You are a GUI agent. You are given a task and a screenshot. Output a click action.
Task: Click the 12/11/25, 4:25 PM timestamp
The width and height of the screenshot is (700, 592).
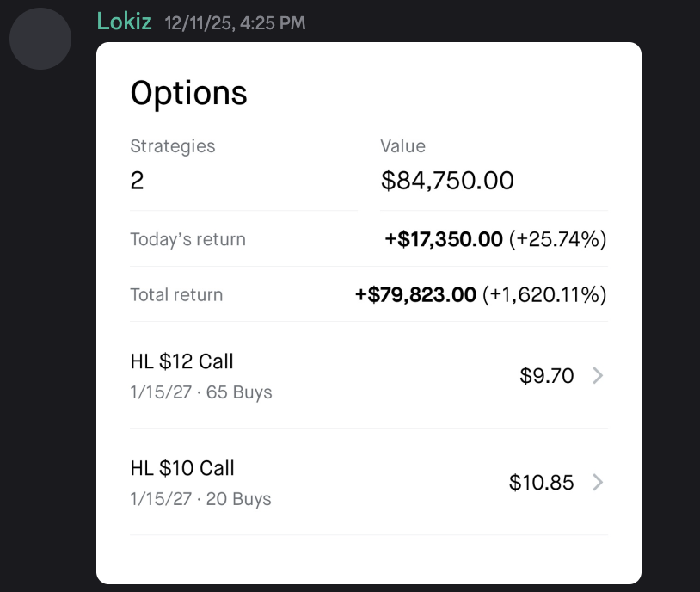235,23
